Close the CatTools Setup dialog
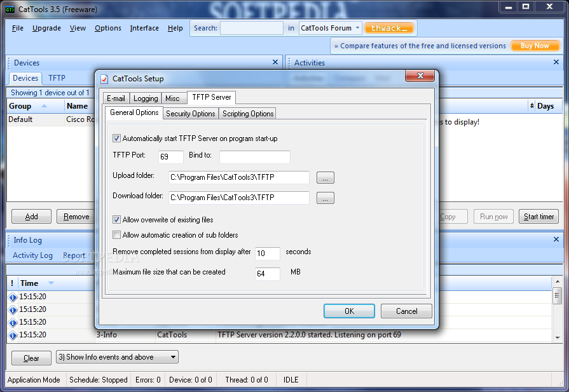 point(420,76)
